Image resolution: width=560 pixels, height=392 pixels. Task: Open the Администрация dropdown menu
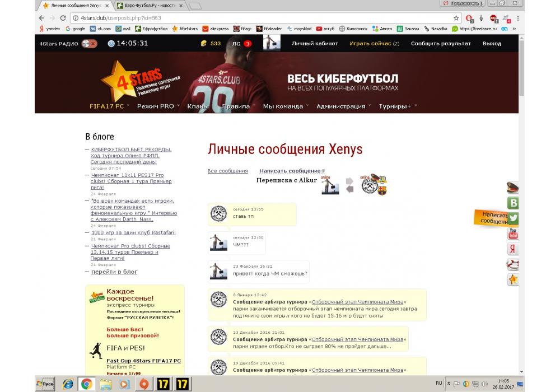(343, 106)
